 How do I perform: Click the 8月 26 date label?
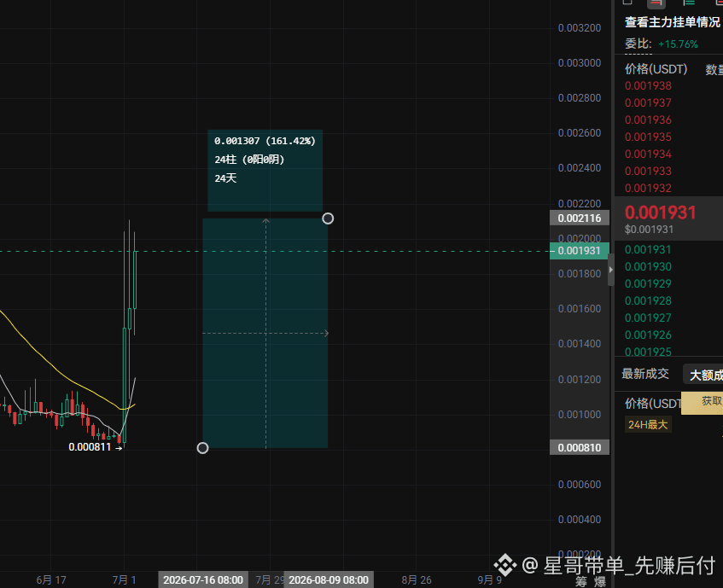(417, 579)
